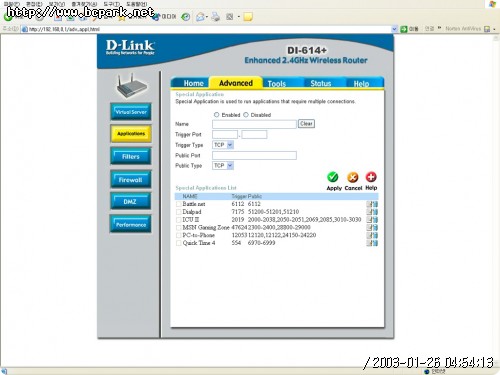Screen dimensions: 500x375
Task: Open the Edit toolbar button dropdown arrow
Action: (x=239, y=17)
